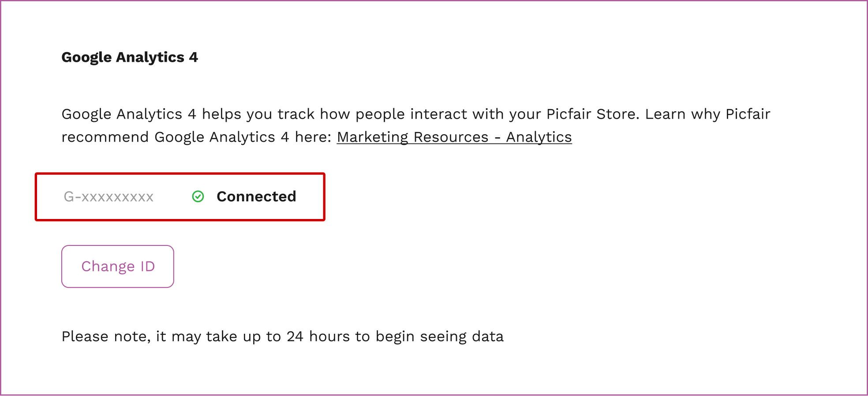Click the Google Analytics 4 heading
The width and height of the screenshot is (868, 396).
coord(130,57)
